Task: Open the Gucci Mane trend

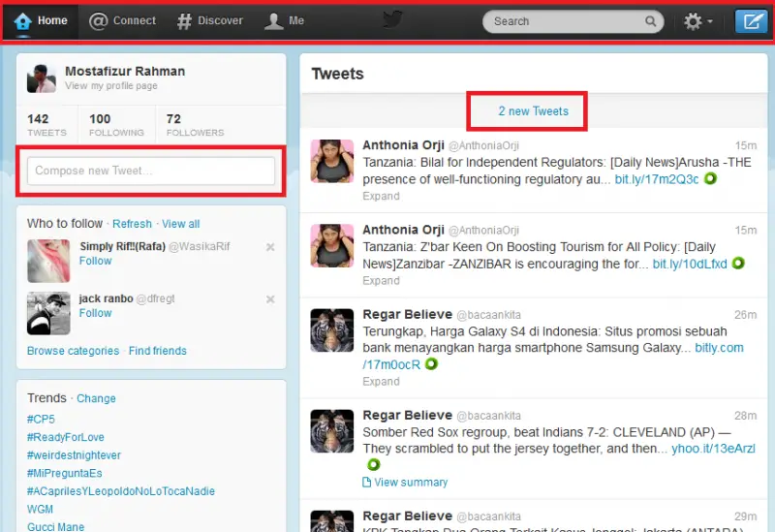Action: 56,526
